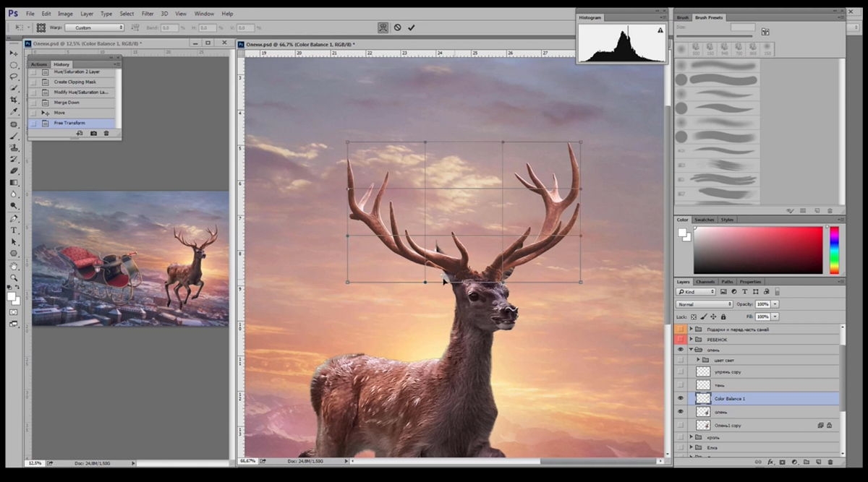Show the РЕБЕНОК group

[x=681, y=339]
